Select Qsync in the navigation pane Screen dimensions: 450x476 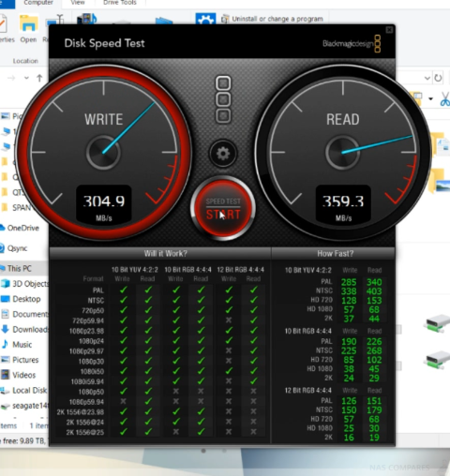(14, 248)
